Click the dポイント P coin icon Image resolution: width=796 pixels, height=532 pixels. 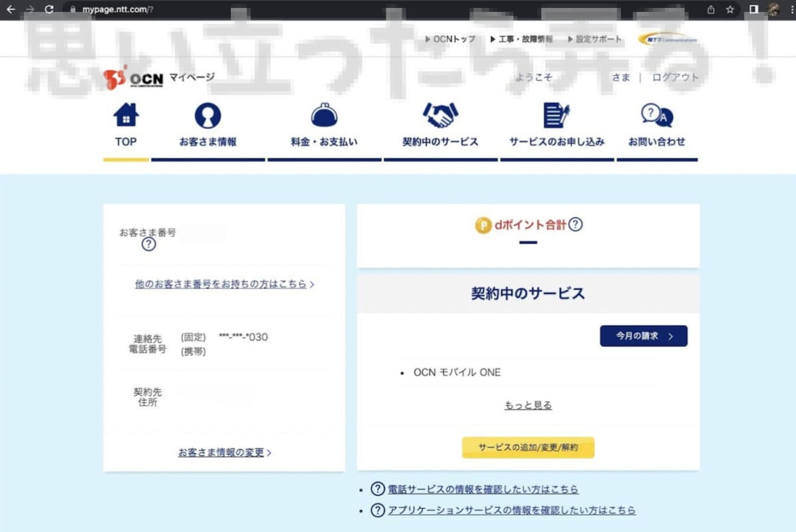[483, 225]
